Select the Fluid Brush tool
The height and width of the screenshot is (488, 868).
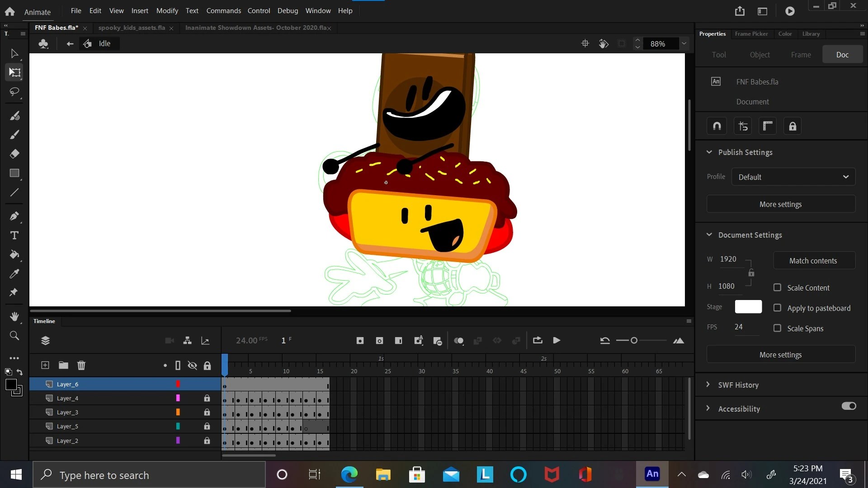coord(14,116)
